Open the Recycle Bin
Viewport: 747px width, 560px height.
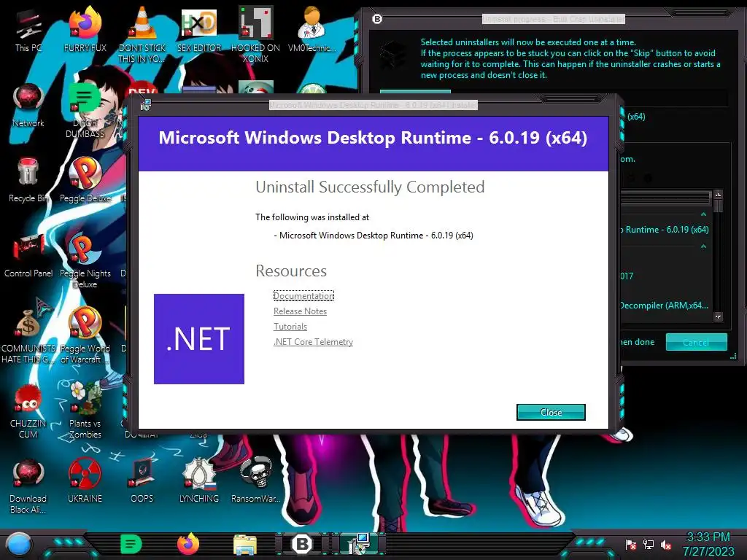point(28,181)
